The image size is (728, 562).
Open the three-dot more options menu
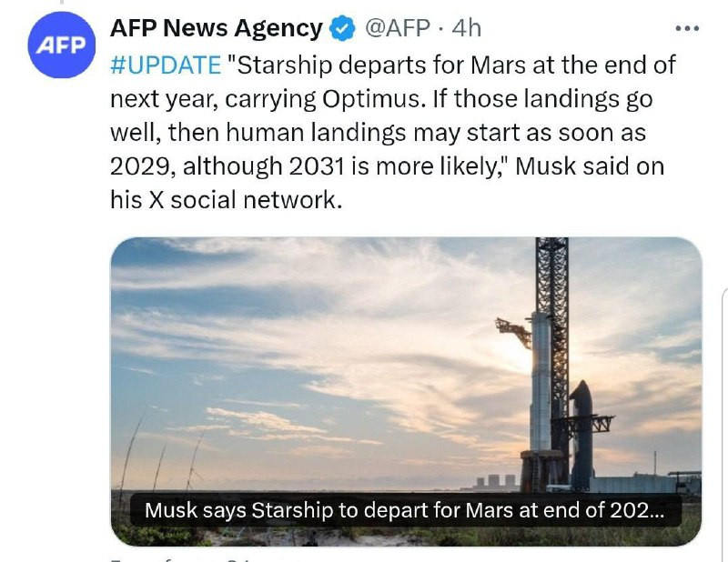point(687,29)
